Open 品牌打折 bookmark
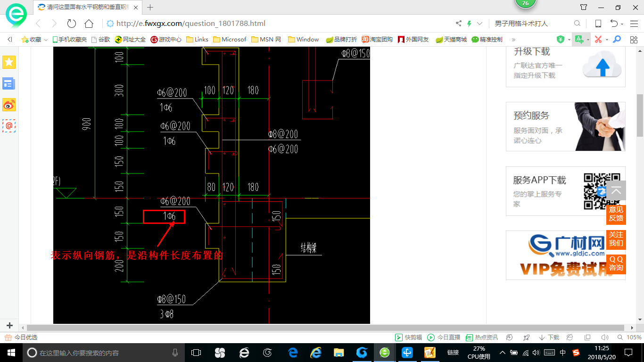This screenshot has width=644, height=362. point(341,40)
